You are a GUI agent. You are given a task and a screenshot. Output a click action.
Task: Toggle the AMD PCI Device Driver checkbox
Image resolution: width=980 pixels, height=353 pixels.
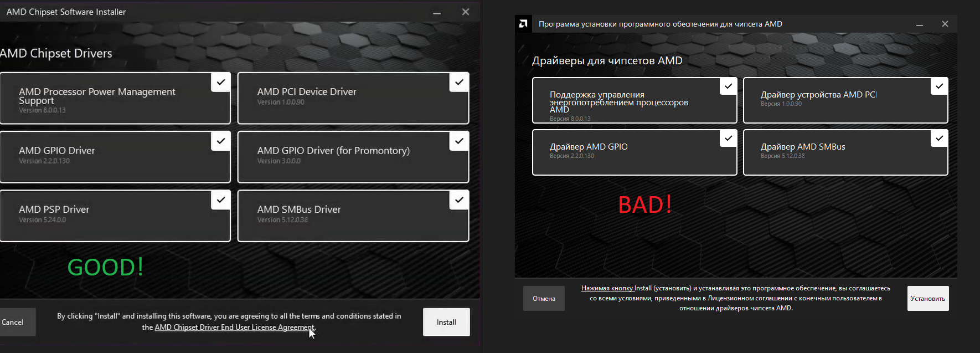(459, 82)
